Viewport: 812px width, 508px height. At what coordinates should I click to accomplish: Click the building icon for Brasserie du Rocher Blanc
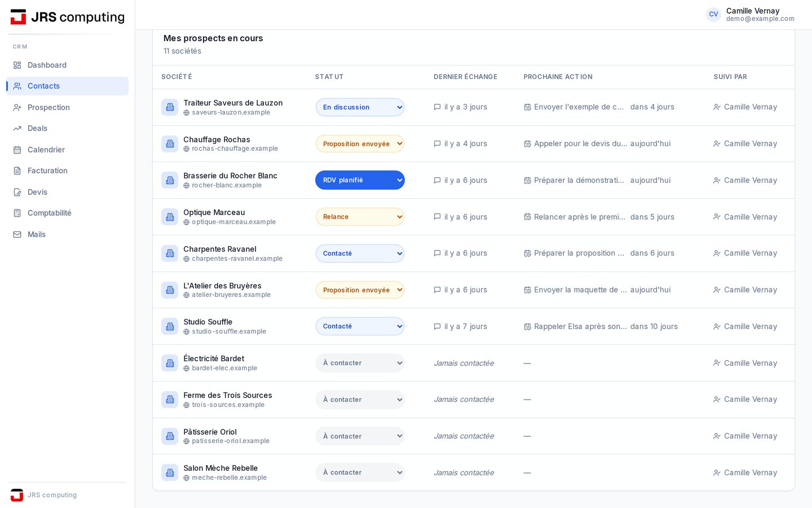pos(170,180)
